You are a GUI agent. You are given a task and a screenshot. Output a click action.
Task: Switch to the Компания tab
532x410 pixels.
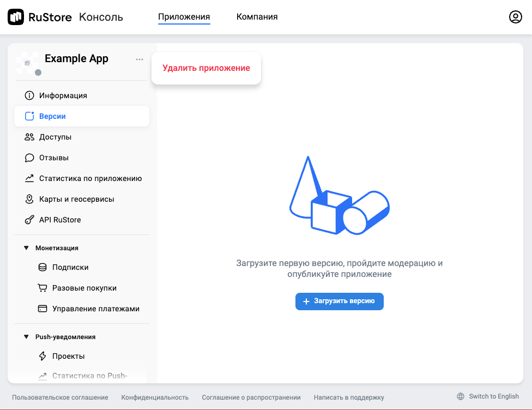coord(257,17)
